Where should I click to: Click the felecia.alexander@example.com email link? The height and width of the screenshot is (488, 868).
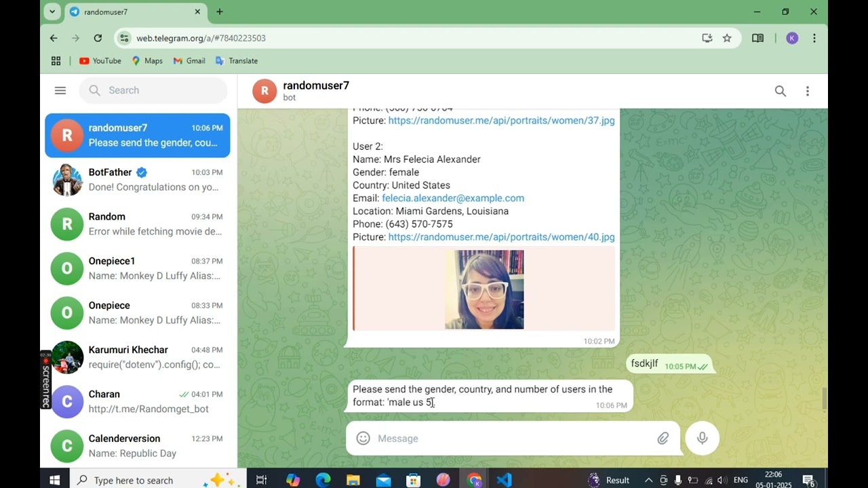(453, 198)
